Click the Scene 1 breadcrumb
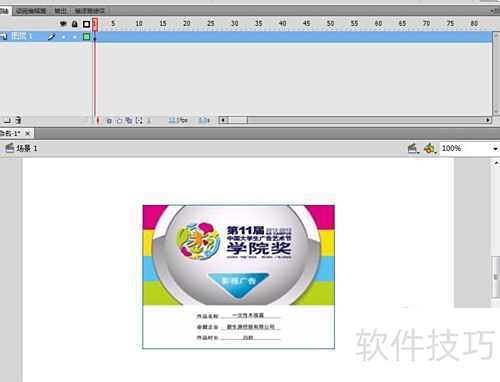 (27, 148)
